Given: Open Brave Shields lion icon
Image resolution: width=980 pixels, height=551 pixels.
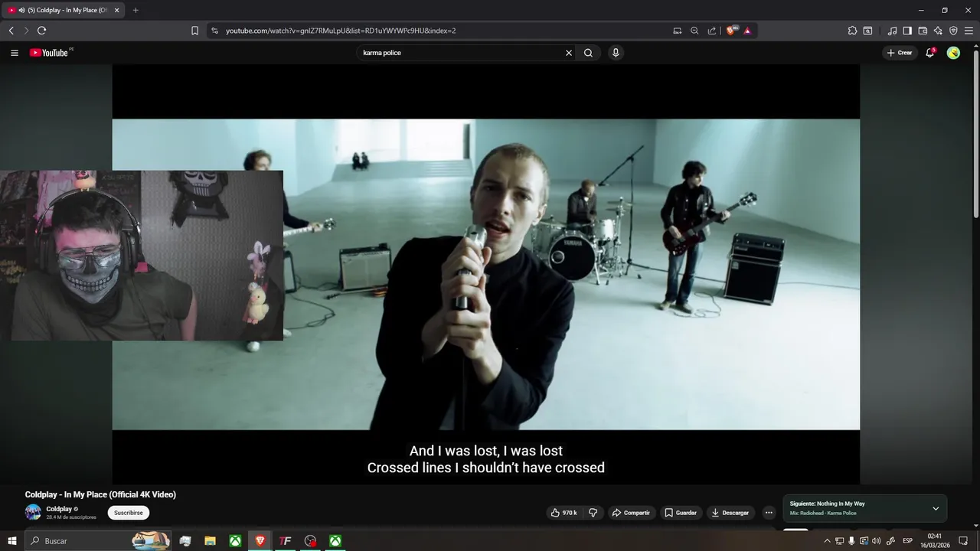Looking at the screenshot, I should (x=731, y=31).
